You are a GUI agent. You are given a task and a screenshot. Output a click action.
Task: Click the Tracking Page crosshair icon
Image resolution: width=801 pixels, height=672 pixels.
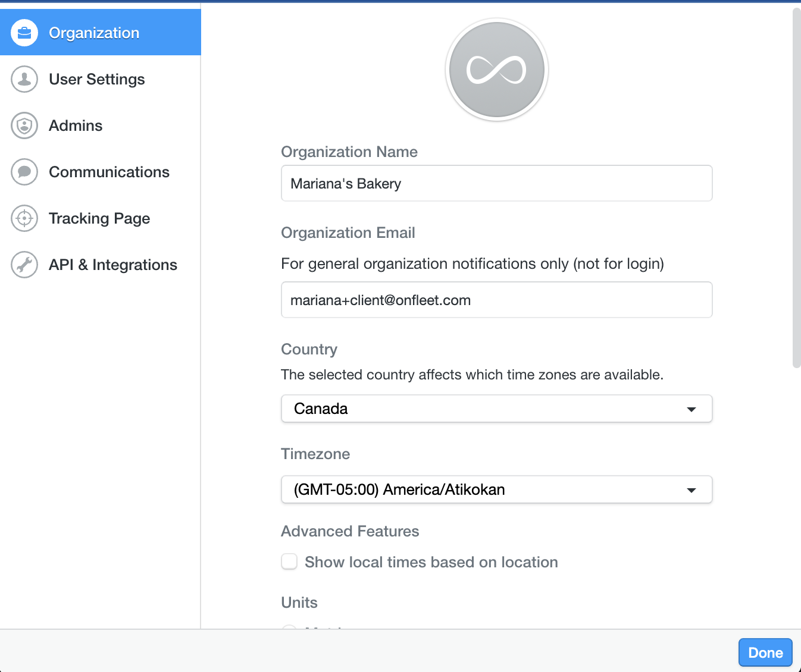pyautogui.click(x=24, y=218)
